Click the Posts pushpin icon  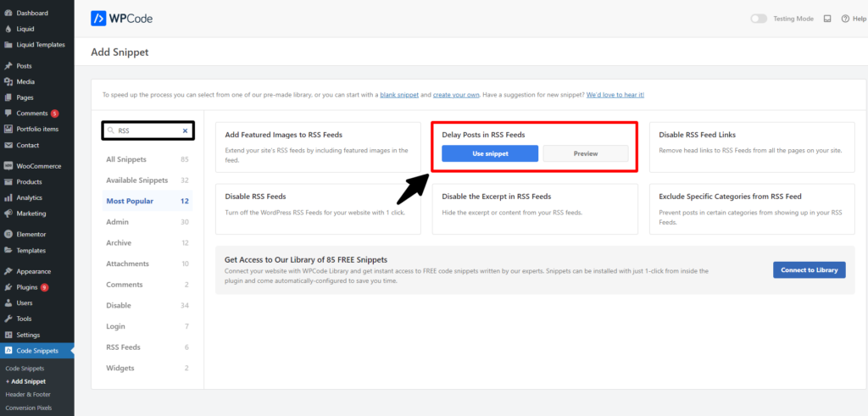click(x=8, y=66)
